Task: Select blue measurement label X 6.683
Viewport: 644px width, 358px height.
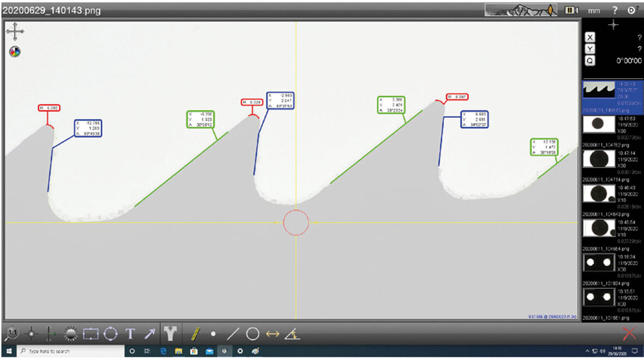Action: tap(474, 119)
